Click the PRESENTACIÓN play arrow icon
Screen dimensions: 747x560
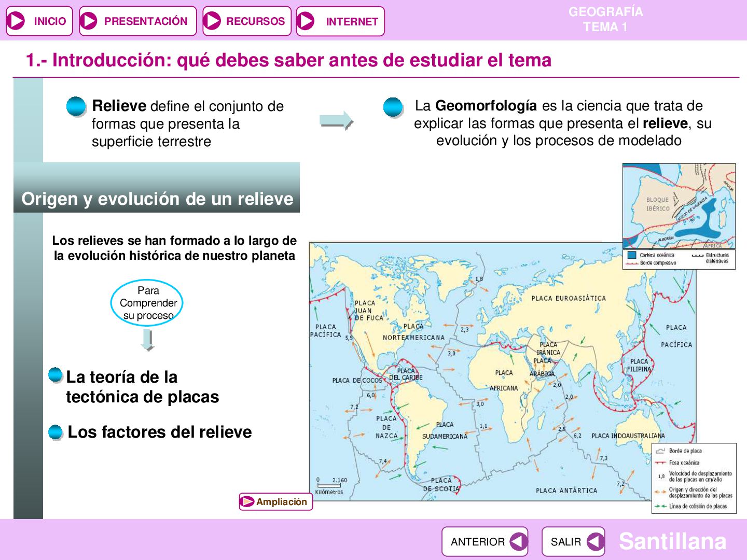[x=89, y=21]
